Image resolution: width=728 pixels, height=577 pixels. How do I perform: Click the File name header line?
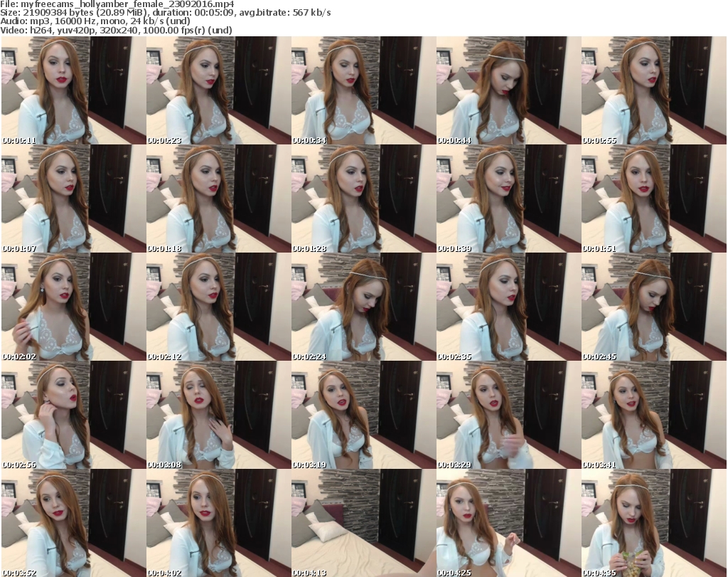point(117,4)
